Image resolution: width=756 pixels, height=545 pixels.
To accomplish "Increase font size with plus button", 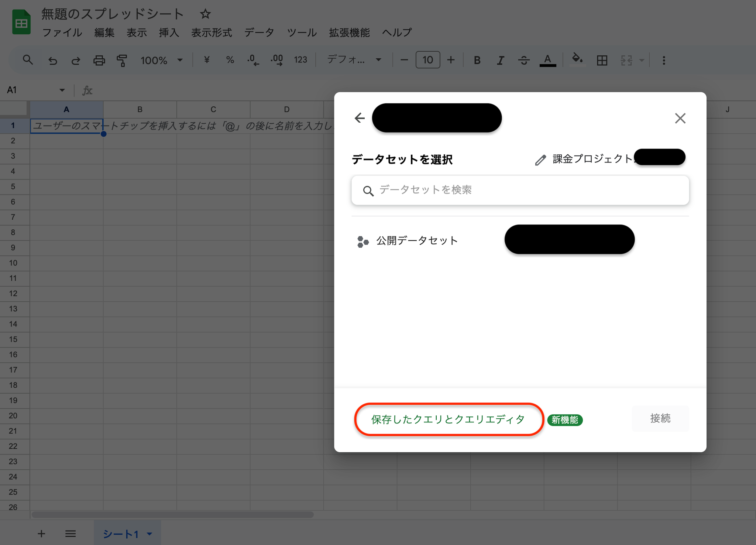I will coord(451,60).
